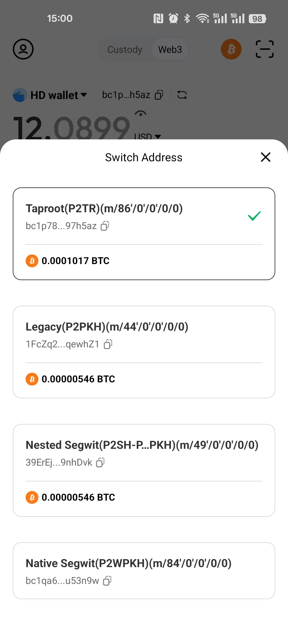
Task: Switch to the Custody tab
Action: (125, 49)
